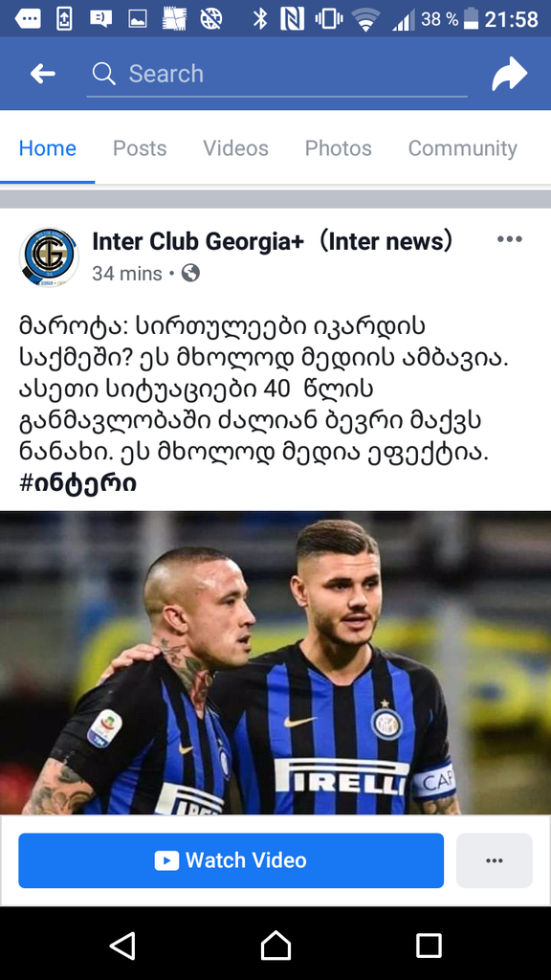This screenshot has width=551, height=980.
Task: Focus the Search input field
Action: pyautogui.click(x=276, y=74)
